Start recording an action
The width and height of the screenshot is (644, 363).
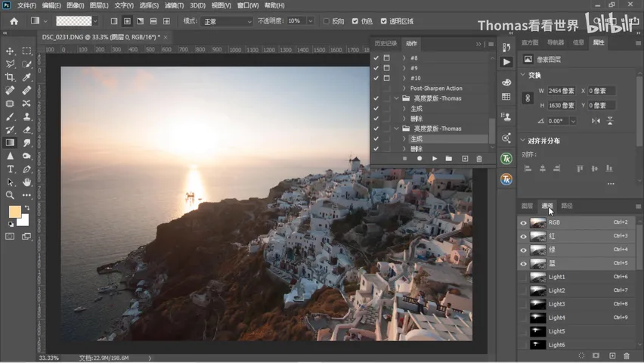tap(420, 159)
